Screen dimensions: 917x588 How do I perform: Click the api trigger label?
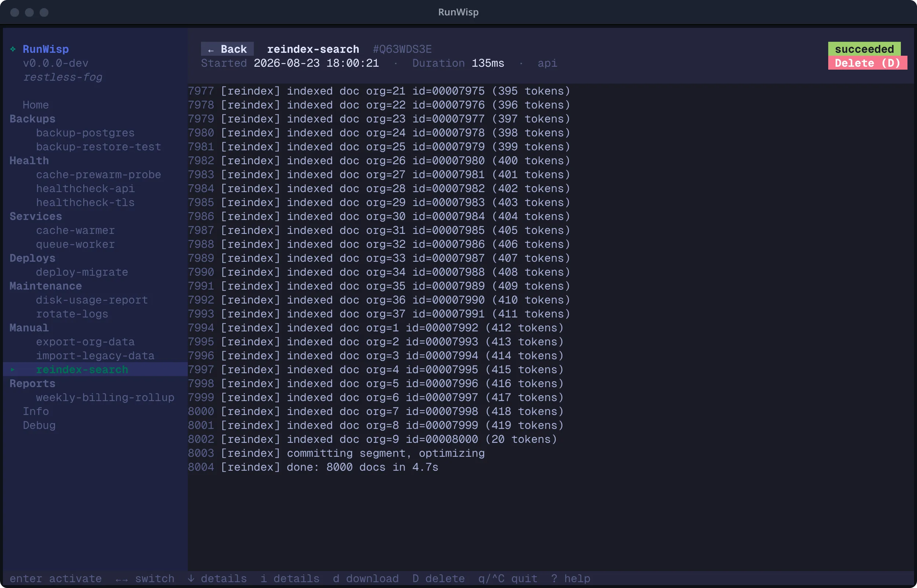[x=547, y=63]
